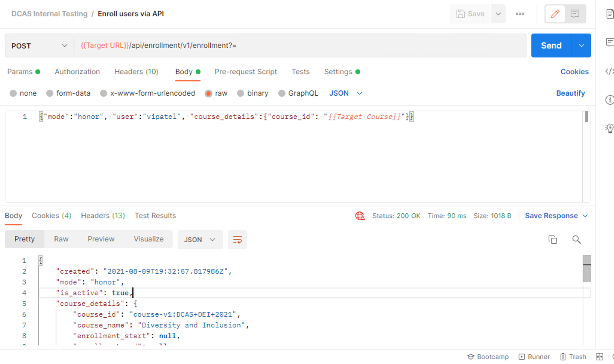This screenshot has height=364, width=614.
Task: Open response Cookies (4) tab
Action: pos(51,216)
